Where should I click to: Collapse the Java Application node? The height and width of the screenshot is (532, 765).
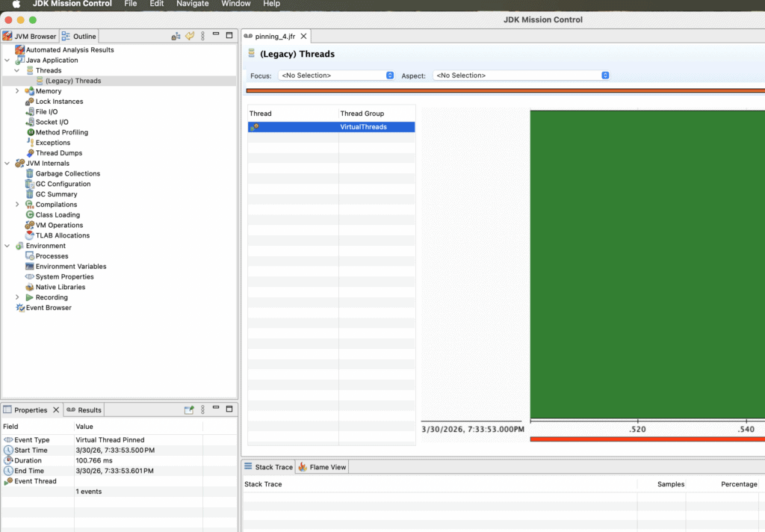click(7, 60)
